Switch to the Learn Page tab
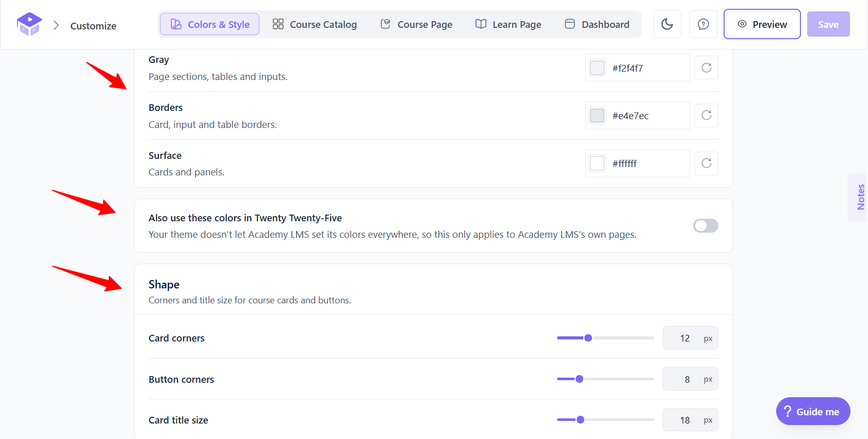 pyautogui.click(x=508, y=24)
